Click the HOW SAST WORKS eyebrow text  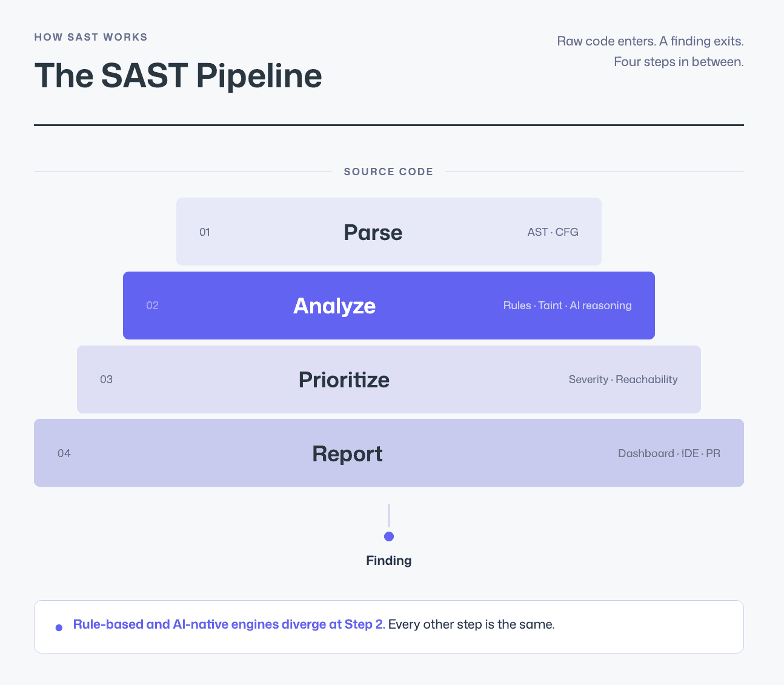pyautogui.click(x=91, y=37)
